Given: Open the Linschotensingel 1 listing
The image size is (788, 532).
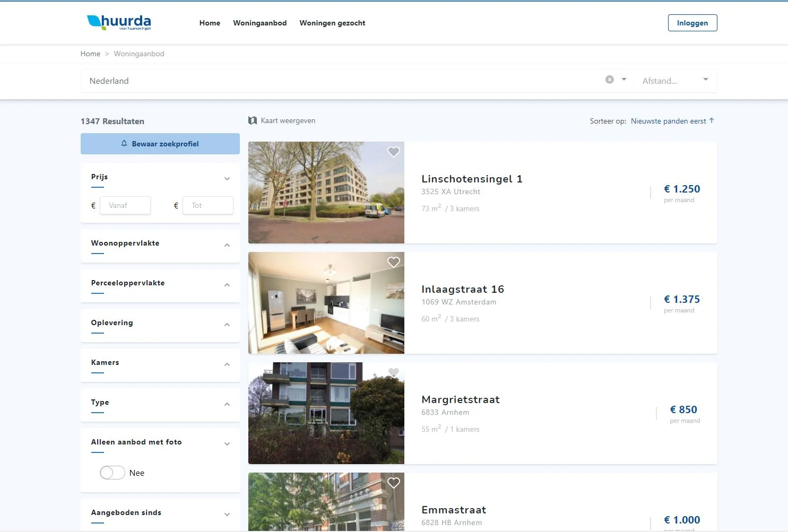Looking at the screenshot, I should click(x=472, y=179).
